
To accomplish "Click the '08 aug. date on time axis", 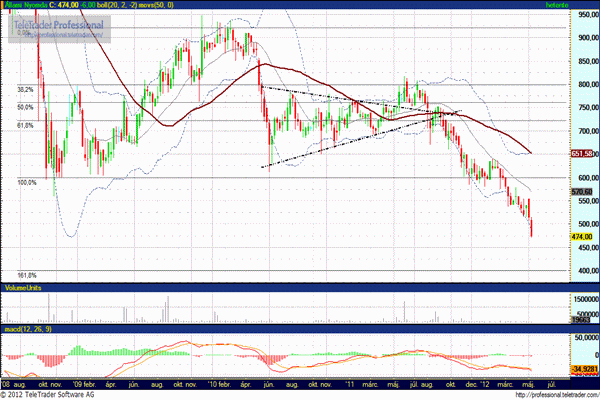I will [x=14, y=384].
